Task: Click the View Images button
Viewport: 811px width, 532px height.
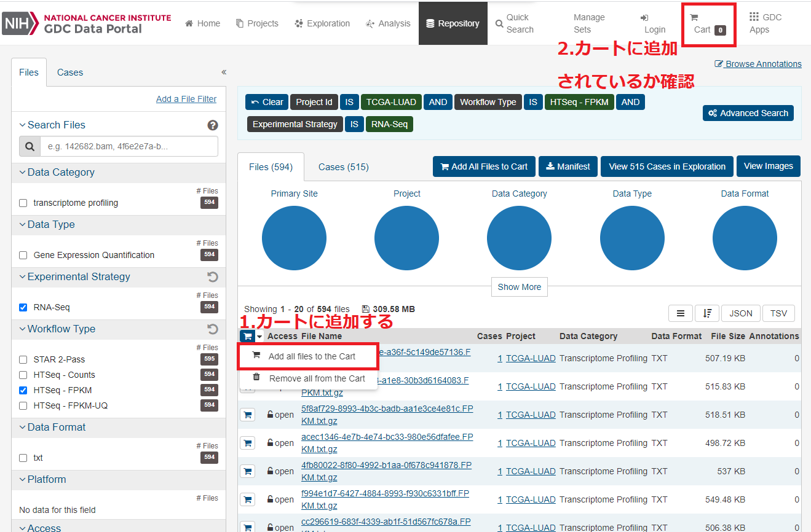Action: pos(769,166)
